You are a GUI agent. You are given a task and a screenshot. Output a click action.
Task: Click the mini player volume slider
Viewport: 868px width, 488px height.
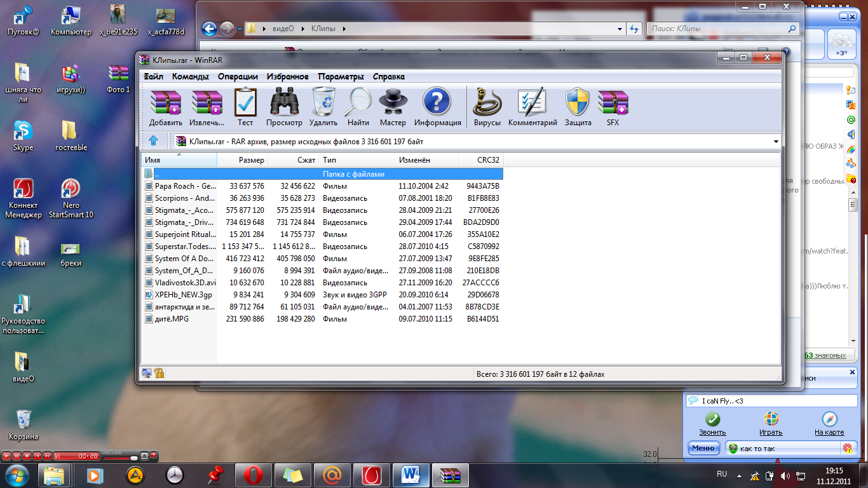click(x=121, y=457)
